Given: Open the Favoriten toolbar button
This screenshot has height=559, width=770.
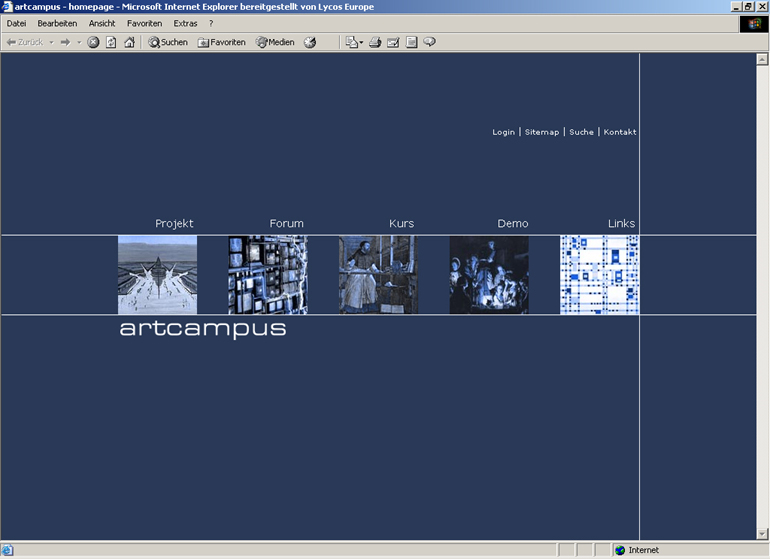Looking at the screenshot, I should pos(221,42).
